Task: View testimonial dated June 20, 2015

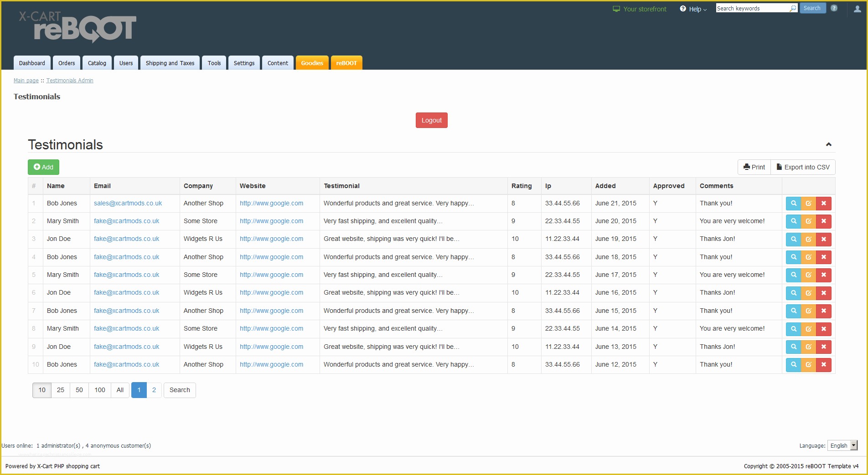Action: coord(793,221)
